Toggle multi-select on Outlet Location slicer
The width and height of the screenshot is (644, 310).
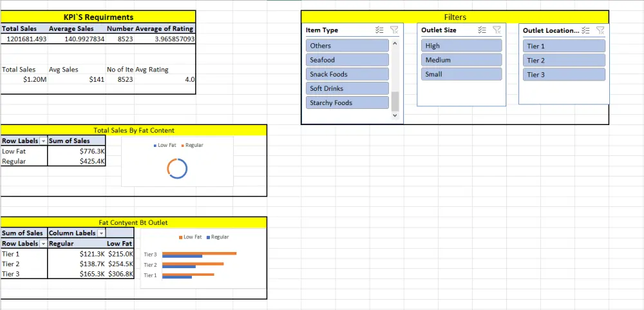(585, 30)
